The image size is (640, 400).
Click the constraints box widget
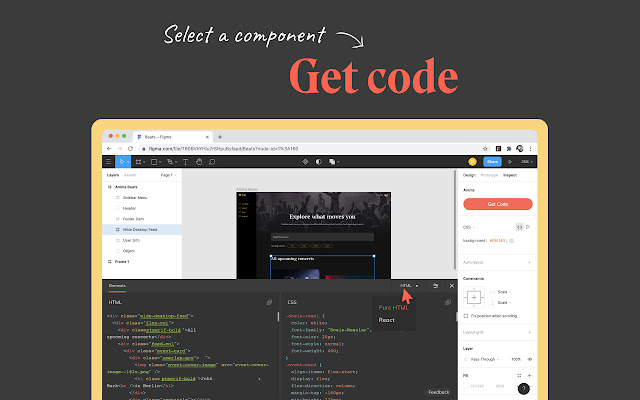coord(474,298)
